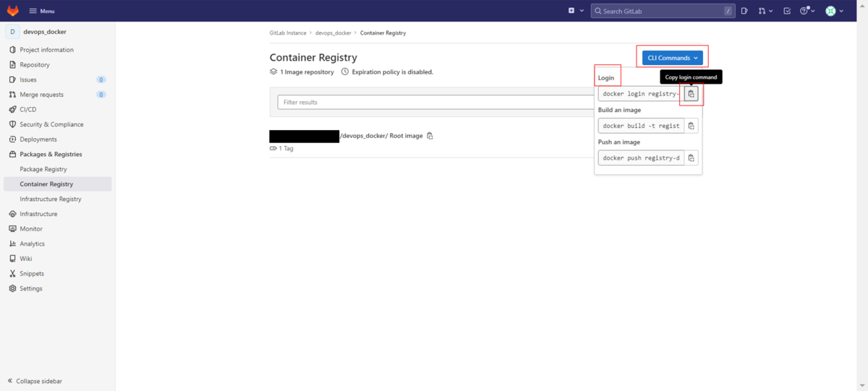Image resolution: width=868 pixels, height=391 pixels.
Task: Click the Issues count badge
Action: click(x=101, y=80)
